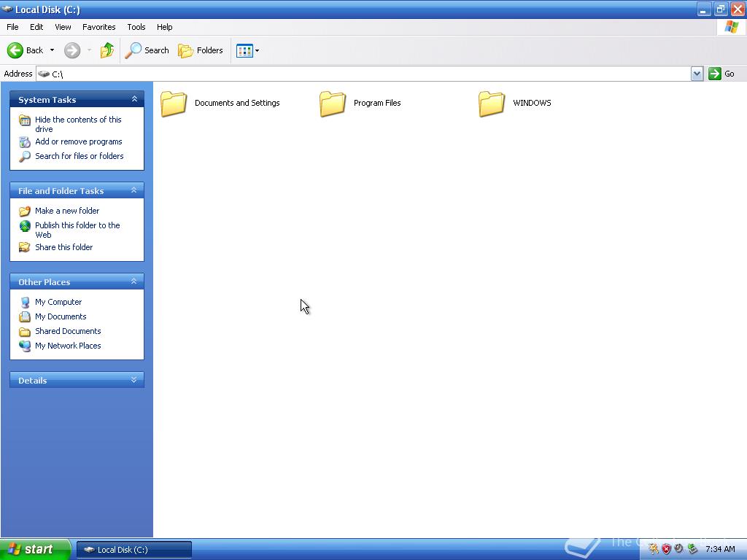The height and width of the screenshot is (560, 747).
Task: Open the View menu
Action: pos(63,27)
